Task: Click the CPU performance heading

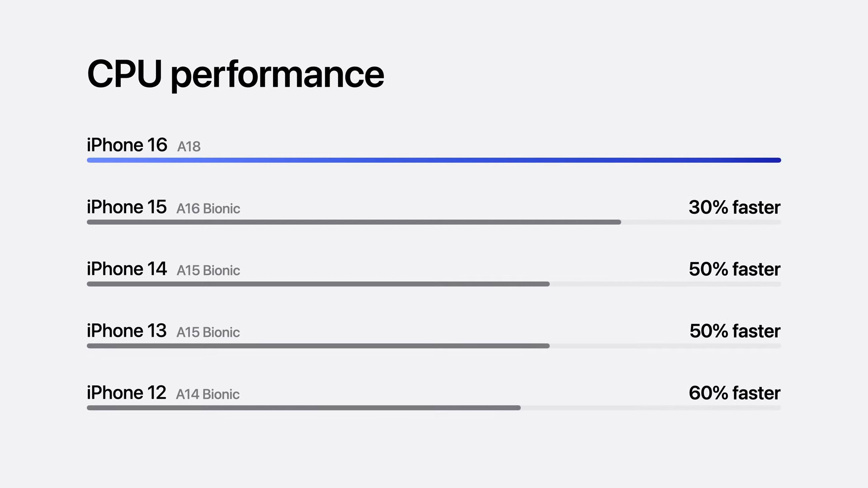Action: 236,73
